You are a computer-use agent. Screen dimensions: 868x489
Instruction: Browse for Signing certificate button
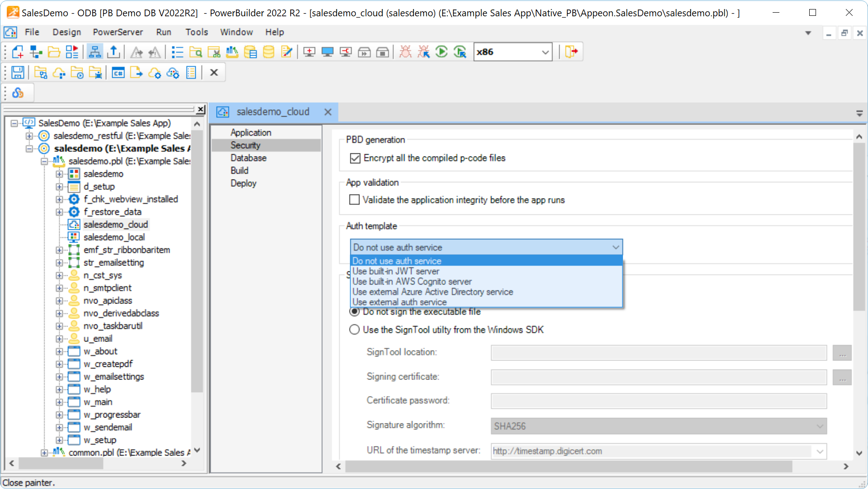pyautogui.click(x=842, y=377)
